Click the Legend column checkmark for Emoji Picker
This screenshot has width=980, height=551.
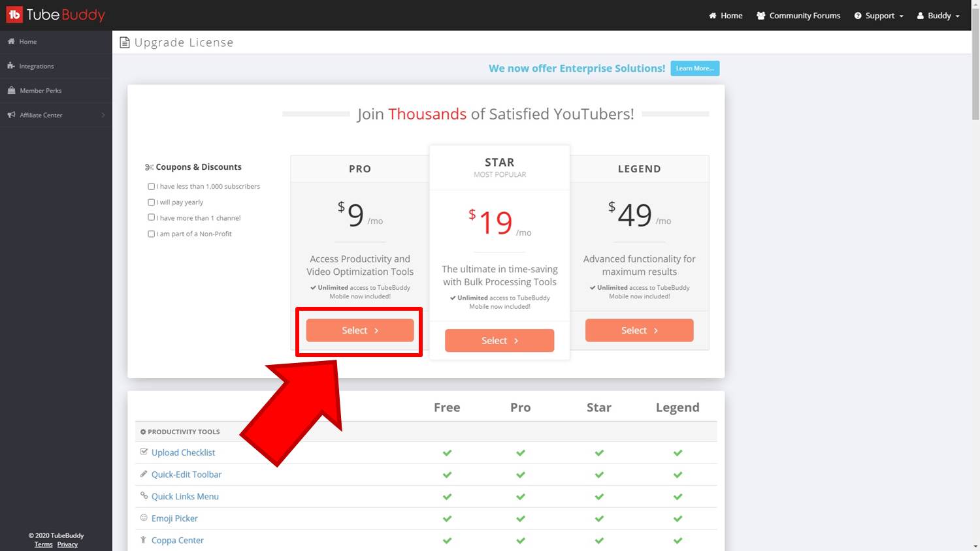(x=678, y=518)
